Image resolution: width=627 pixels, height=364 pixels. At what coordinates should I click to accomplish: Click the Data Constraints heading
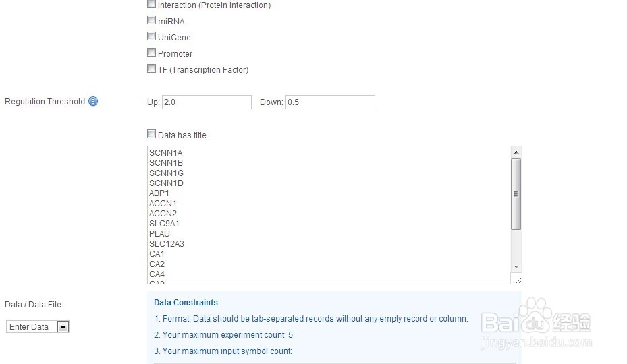point(186,303)
